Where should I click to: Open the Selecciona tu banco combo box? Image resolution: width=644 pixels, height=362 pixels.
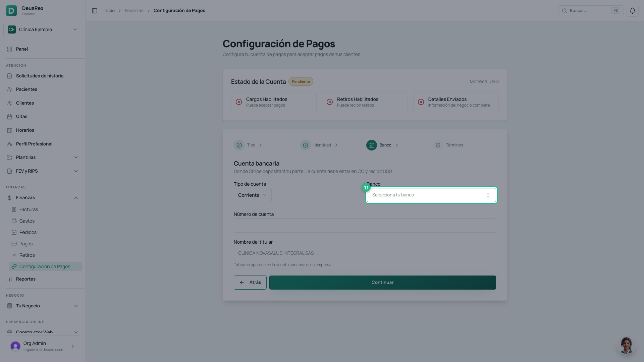point(431,195)
